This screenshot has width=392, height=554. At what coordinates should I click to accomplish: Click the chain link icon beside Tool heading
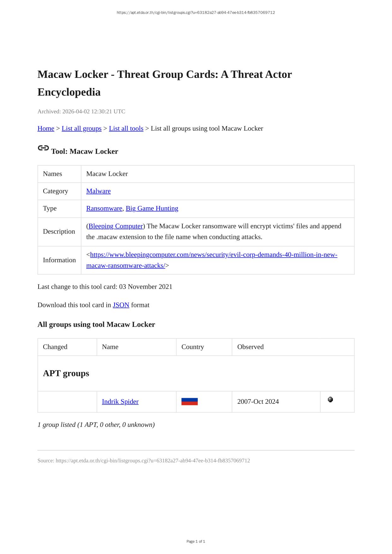coord(43,148)
